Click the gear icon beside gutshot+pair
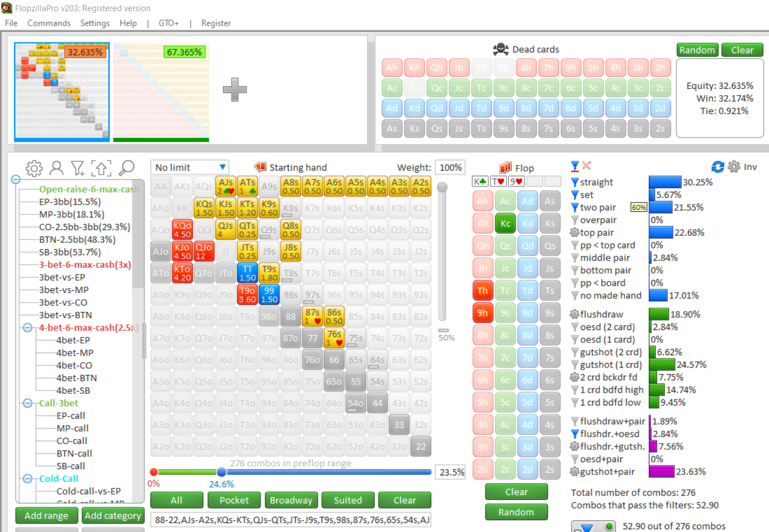The width and height of the screenshot is (769, 532). (x=574, y=472)
